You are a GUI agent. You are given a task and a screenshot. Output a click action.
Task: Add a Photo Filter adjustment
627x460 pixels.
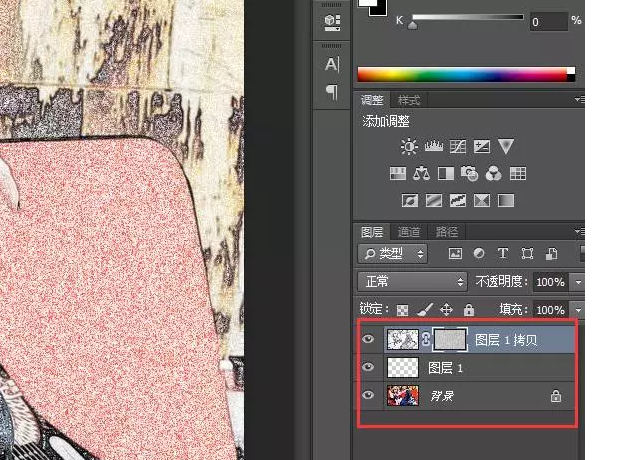point(469,174)
